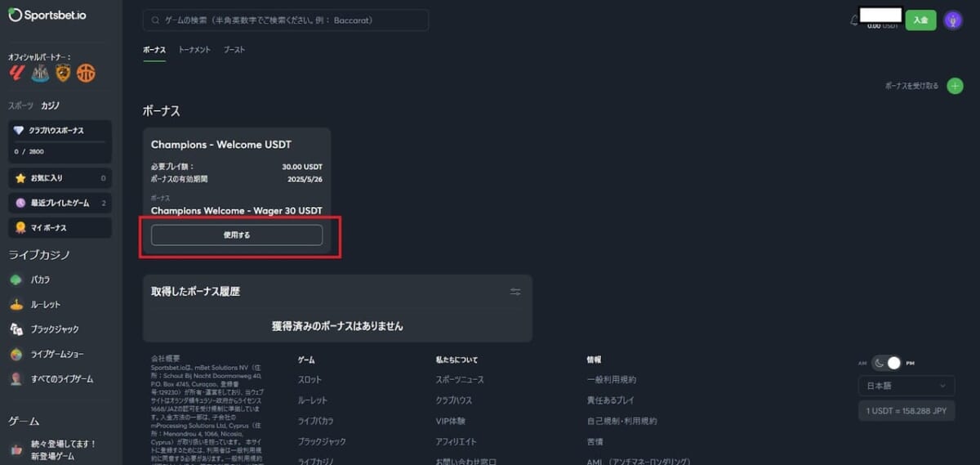Open the 苦情 footer link
Viewport: 980px width, 465px height.
(x=595, y=441)
